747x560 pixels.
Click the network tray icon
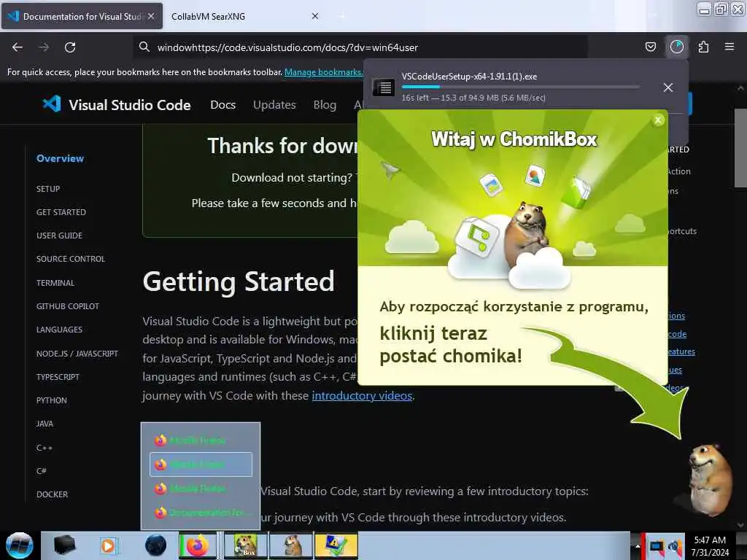click(676, 546)
